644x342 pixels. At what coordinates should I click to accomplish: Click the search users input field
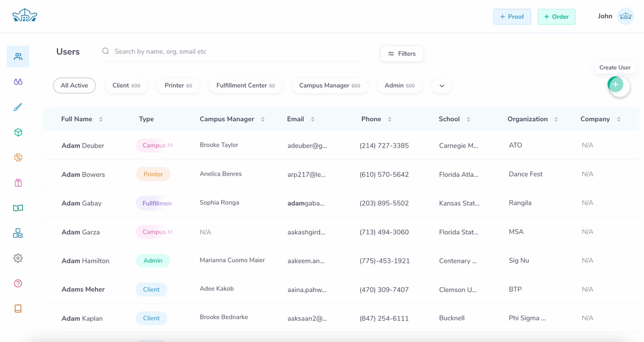(228, 51)
